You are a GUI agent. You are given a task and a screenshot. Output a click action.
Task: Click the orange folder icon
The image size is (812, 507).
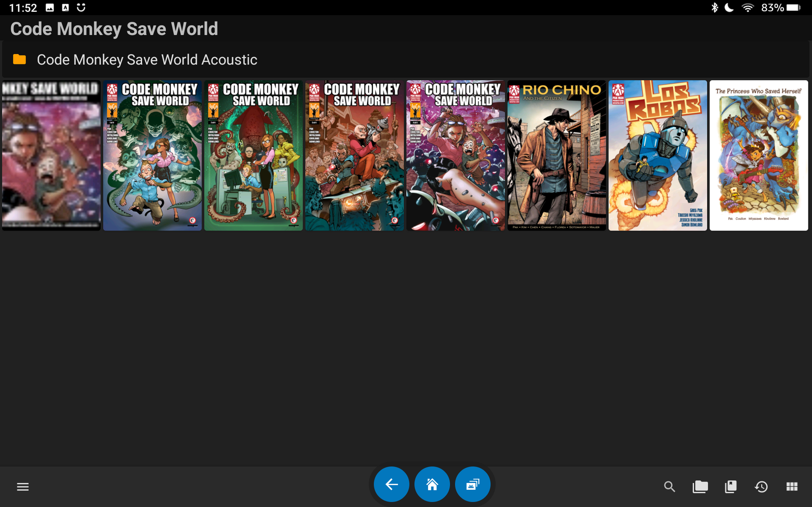20,60
